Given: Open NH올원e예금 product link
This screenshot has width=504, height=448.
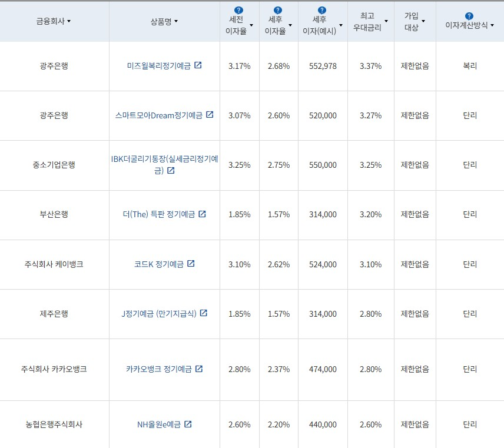Looking at the screenshot, I should pos(159,424).
